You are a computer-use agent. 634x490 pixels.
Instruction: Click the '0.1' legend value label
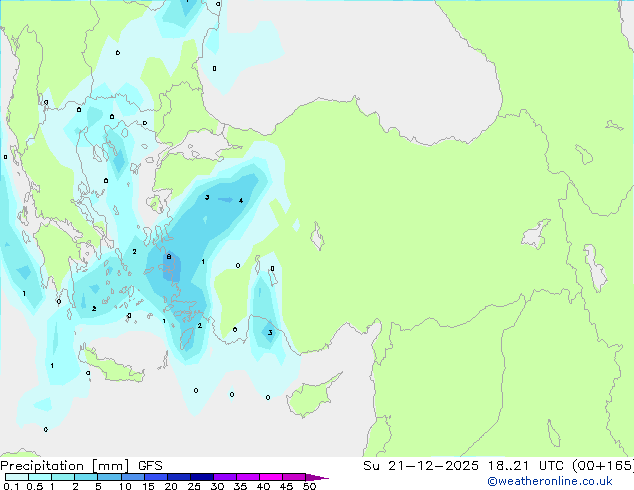(x=11, y=486)
